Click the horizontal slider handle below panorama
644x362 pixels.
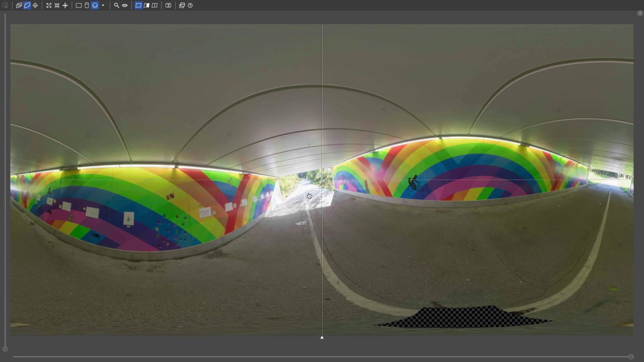click(x=630, y=357)
